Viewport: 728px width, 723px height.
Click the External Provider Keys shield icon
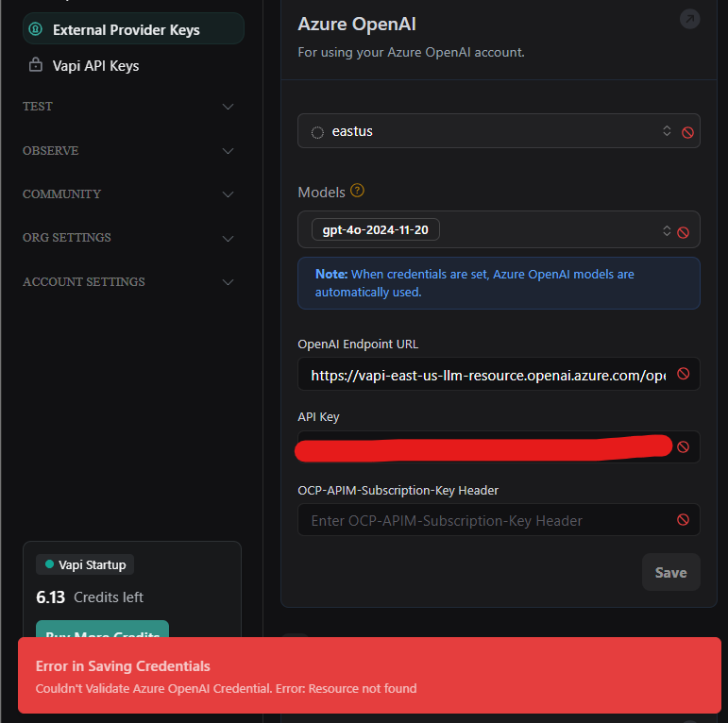[x=35, y=29]
